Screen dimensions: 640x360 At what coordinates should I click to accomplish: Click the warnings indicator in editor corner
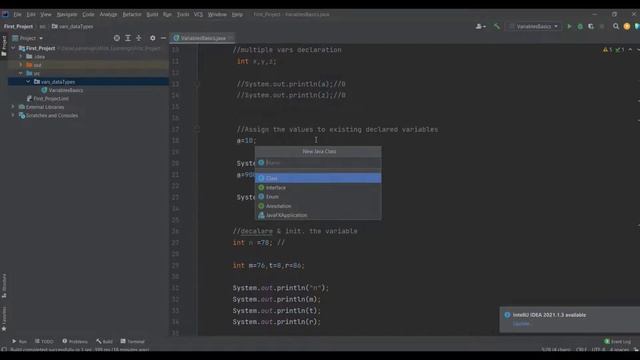point(607,50)
